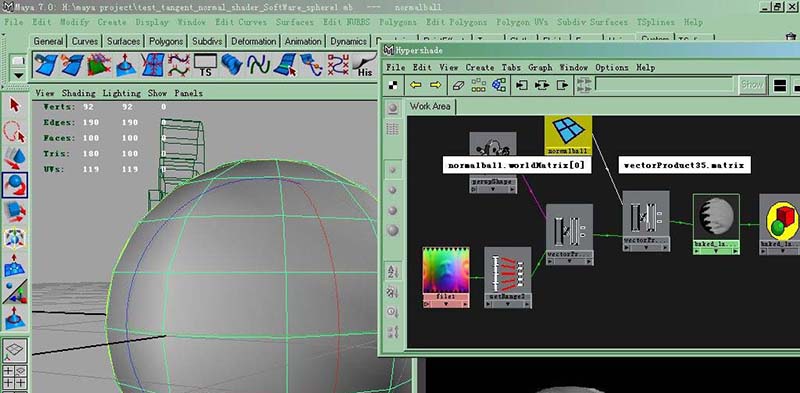Open viewport Shading menu
The height and width of the screenshot is (393, 800).
(x=79, y=93)
